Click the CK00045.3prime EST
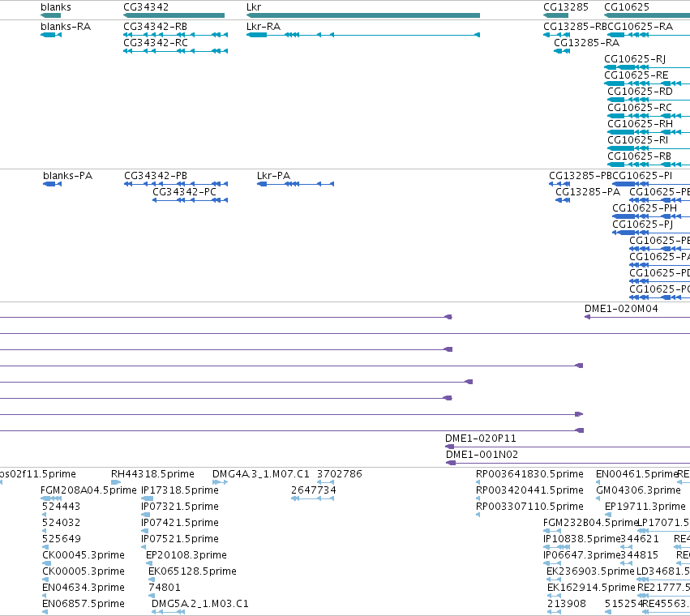Image resolution: width=690 pixels, height=616 pixels. tap(47, 563)
